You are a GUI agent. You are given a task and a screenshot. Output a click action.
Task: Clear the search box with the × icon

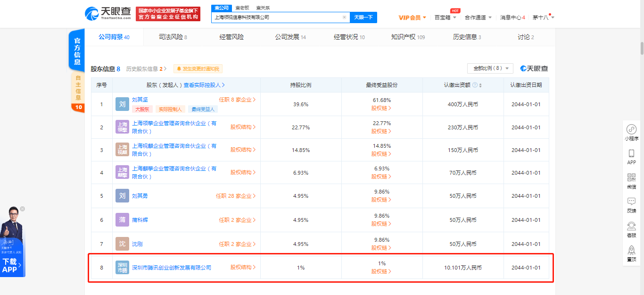tap(344, 17)
